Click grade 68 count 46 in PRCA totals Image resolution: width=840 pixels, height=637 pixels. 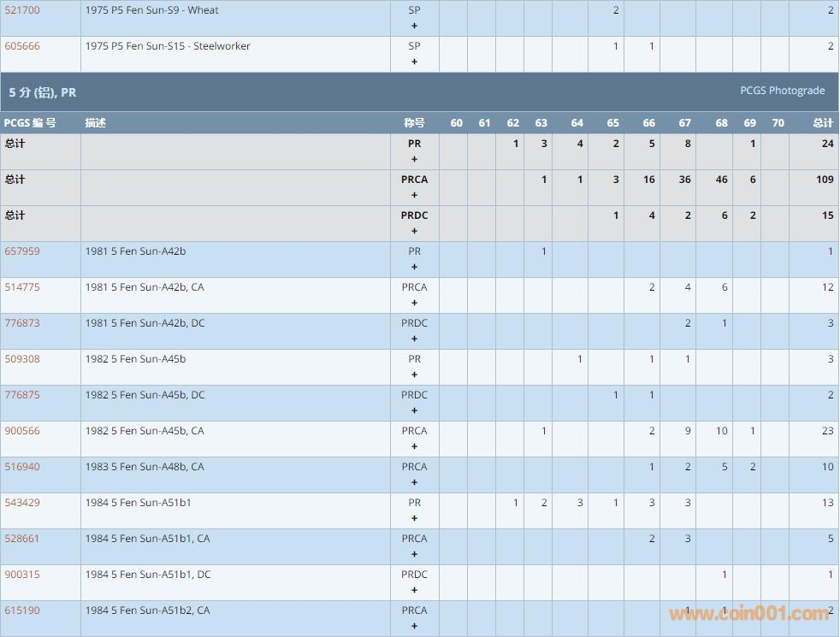[722, 180]
